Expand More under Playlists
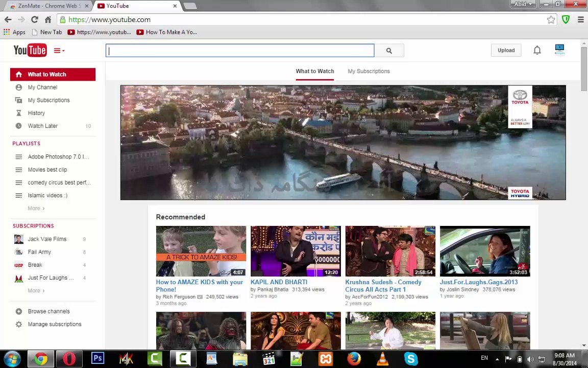The width and height of the screenshot is (588, 368). pyautogui.click(x=36, y=209)
